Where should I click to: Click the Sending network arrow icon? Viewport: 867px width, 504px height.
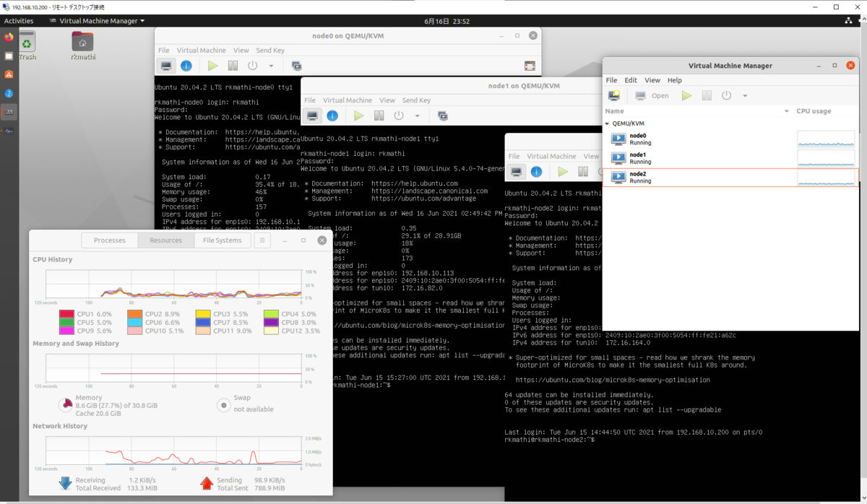pyautogui.click(x=207, y=483)
